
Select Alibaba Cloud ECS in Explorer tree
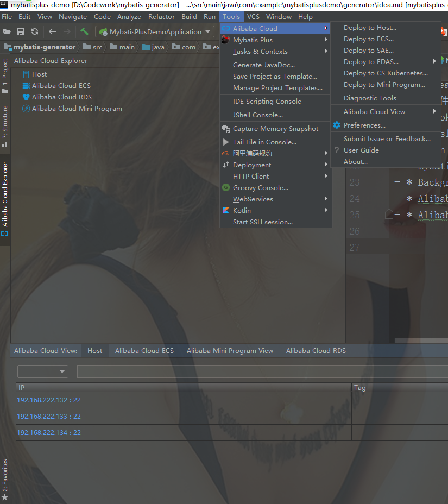coord(56,85)
